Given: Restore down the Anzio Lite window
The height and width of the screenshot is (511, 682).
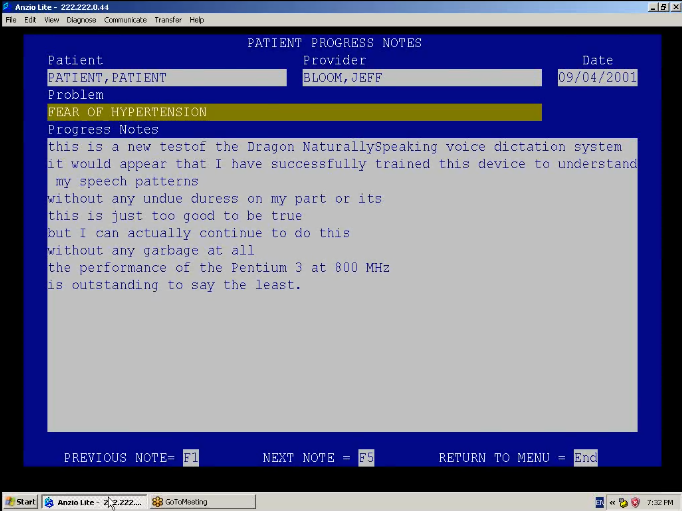Looking at the screenshot, I should 663,7.
